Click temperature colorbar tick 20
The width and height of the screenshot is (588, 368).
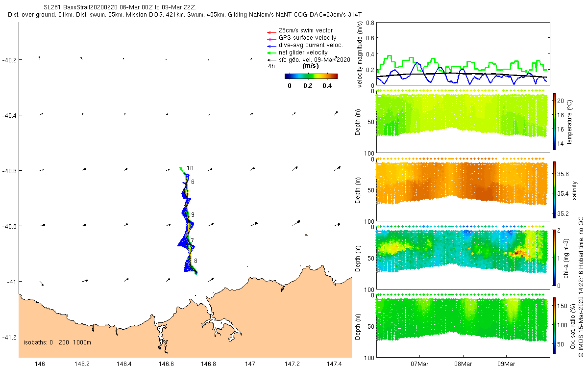(x=561, y=100)
